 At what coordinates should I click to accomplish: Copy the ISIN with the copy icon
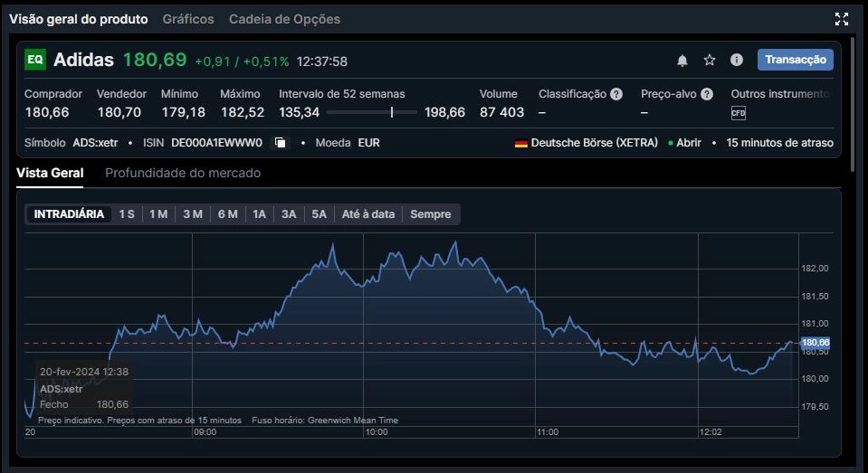point(281,143)
